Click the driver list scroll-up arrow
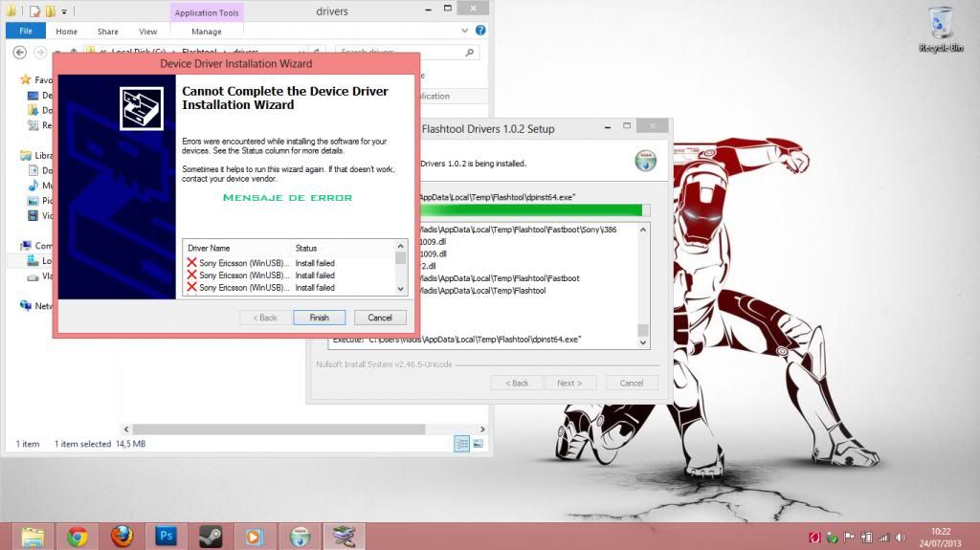The image size is (980, 550). point(401,246)
